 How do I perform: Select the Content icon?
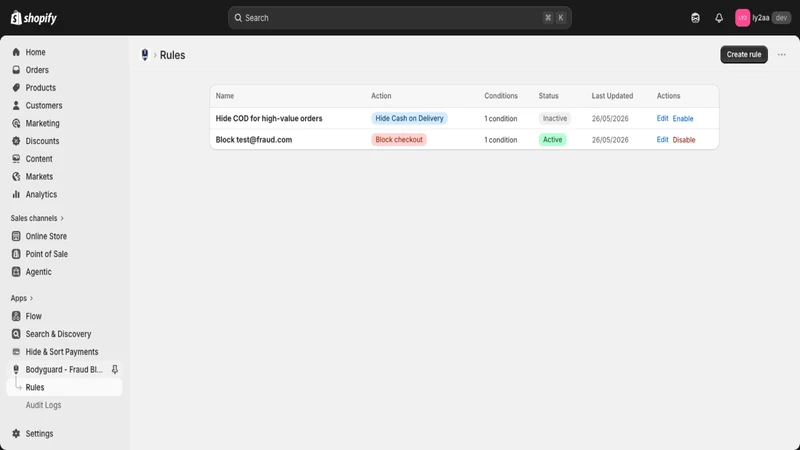point(16,159)
